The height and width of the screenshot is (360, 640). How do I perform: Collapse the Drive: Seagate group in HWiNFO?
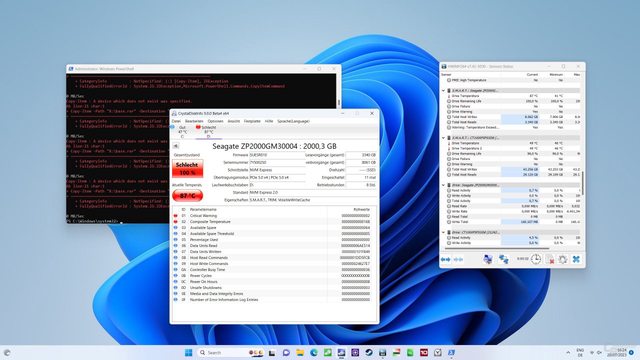444,185
